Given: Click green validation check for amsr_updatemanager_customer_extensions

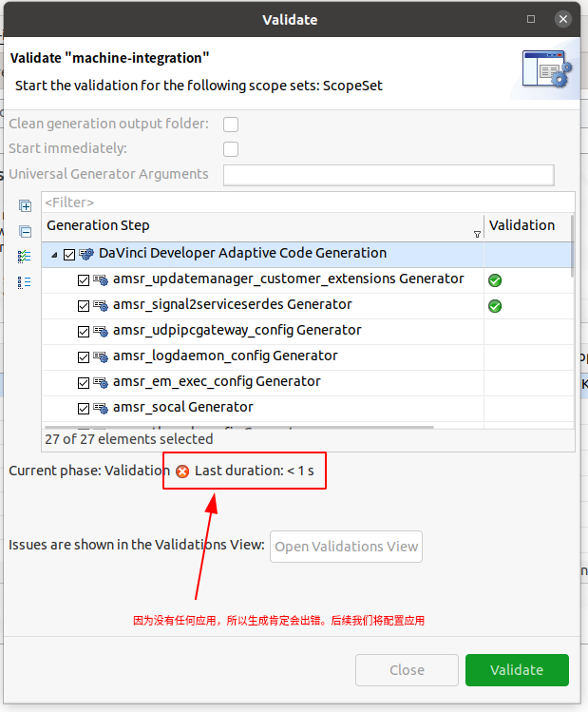Looking at the screenshot, I should point(495,280).
